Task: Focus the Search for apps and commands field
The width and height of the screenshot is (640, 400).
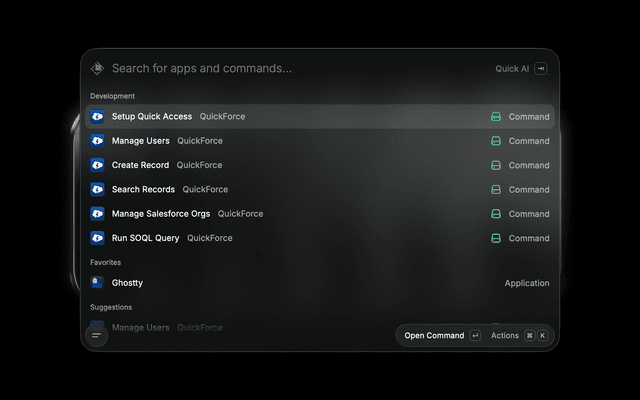Action: tap(202, 68)
